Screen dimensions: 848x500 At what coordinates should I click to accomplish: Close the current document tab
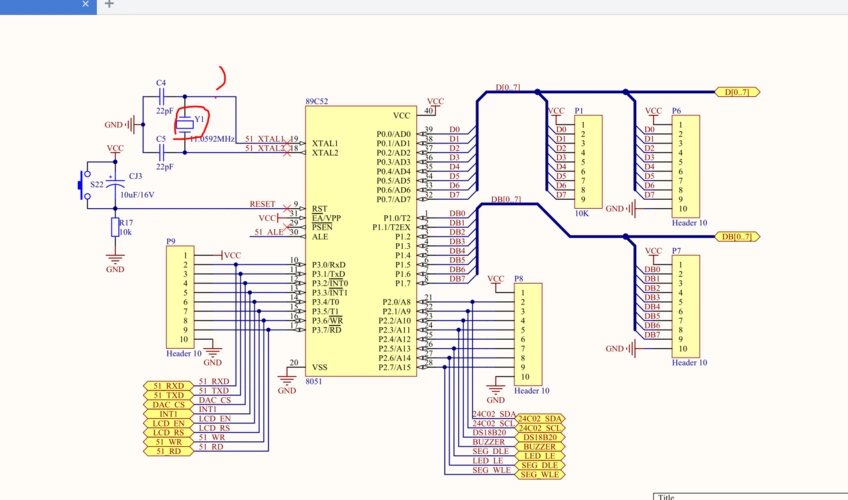[86, 4]
